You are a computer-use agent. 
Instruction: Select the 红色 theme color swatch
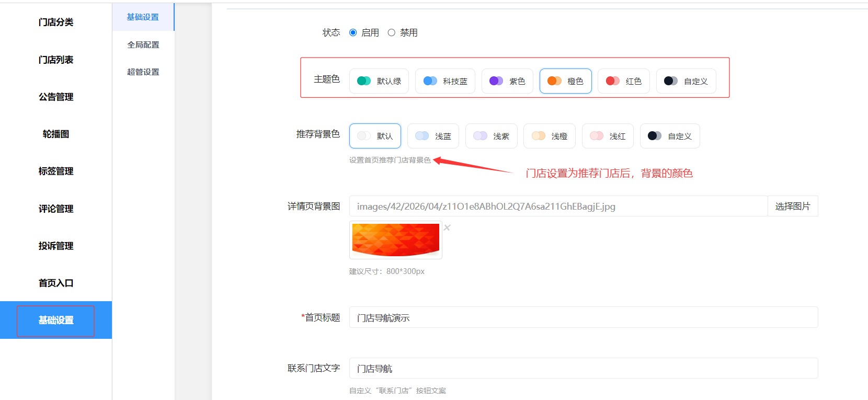click(x=623, y=81)
